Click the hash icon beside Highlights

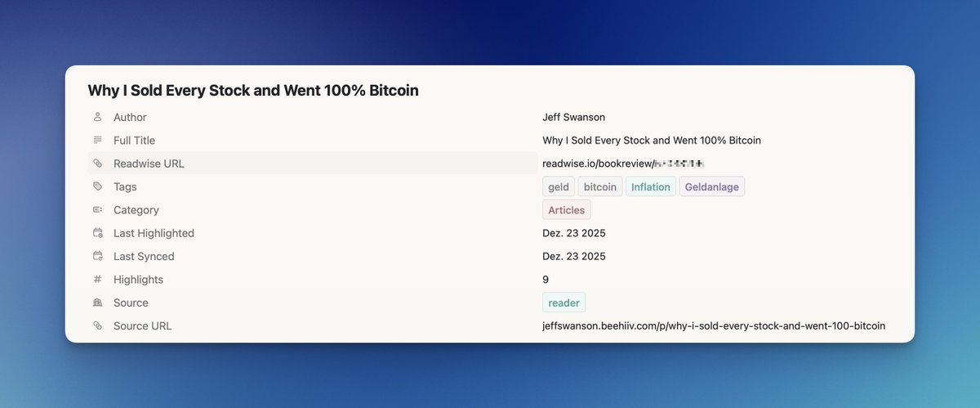(x=98, y=280)
